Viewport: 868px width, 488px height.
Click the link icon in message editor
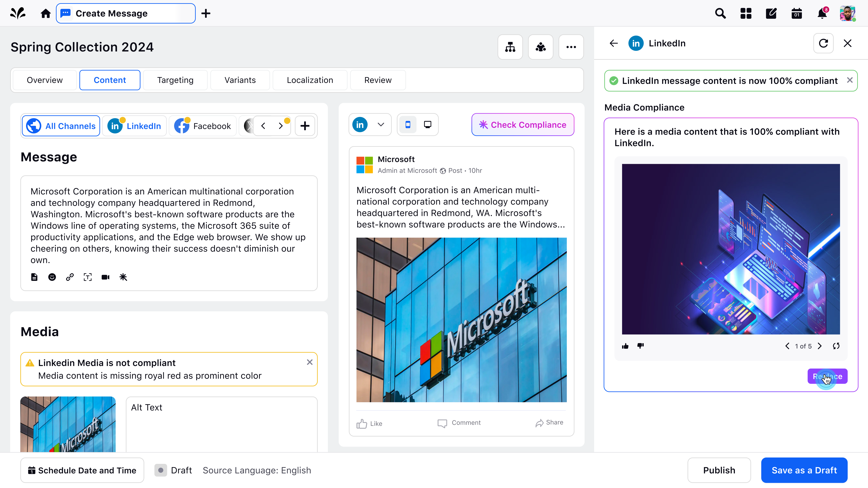coord(70,277)
